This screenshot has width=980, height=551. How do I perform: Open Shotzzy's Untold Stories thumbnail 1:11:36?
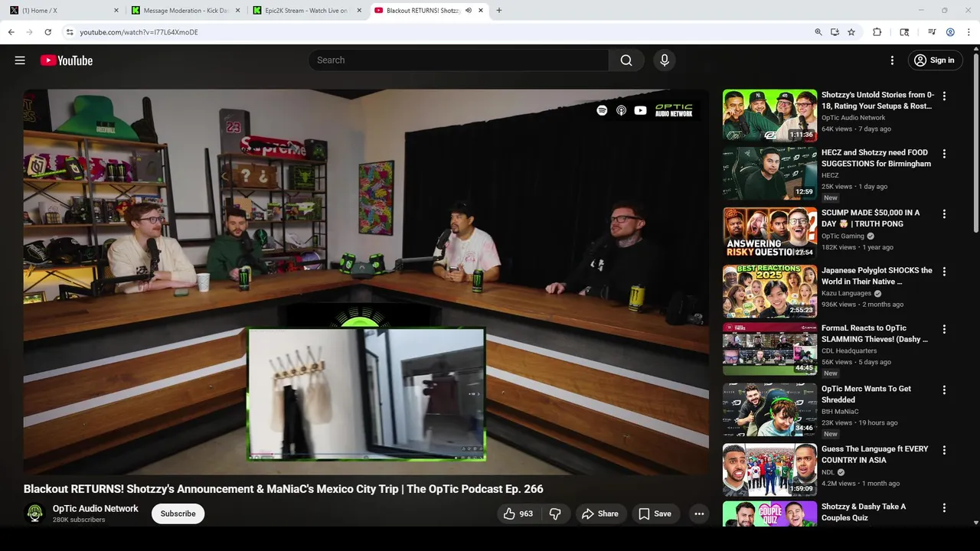coord(769,116)
